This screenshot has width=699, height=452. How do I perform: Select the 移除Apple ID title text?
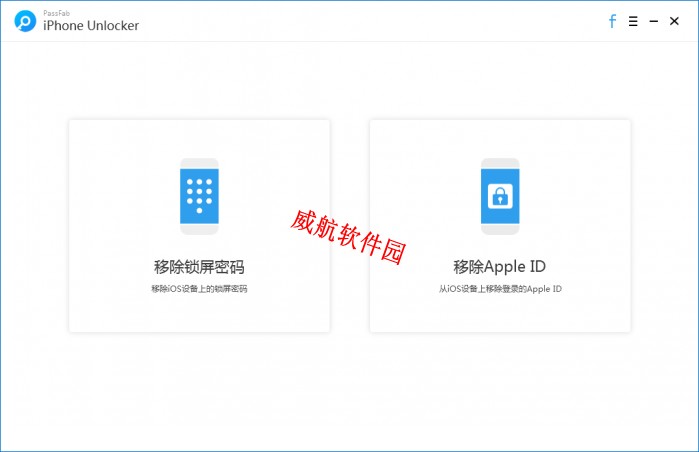pyautogui.click(x=499, y=267)
